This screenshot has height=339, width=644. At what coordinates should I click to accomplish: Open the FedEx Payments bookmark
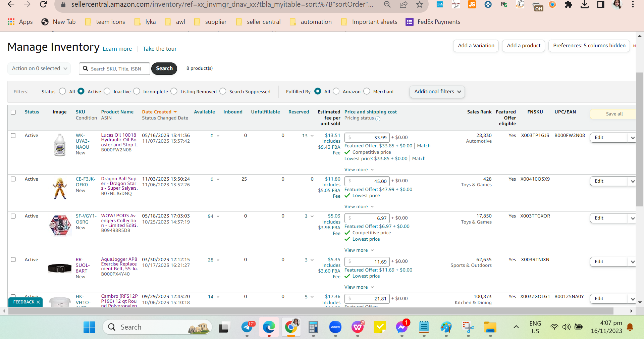pos(433,22)
